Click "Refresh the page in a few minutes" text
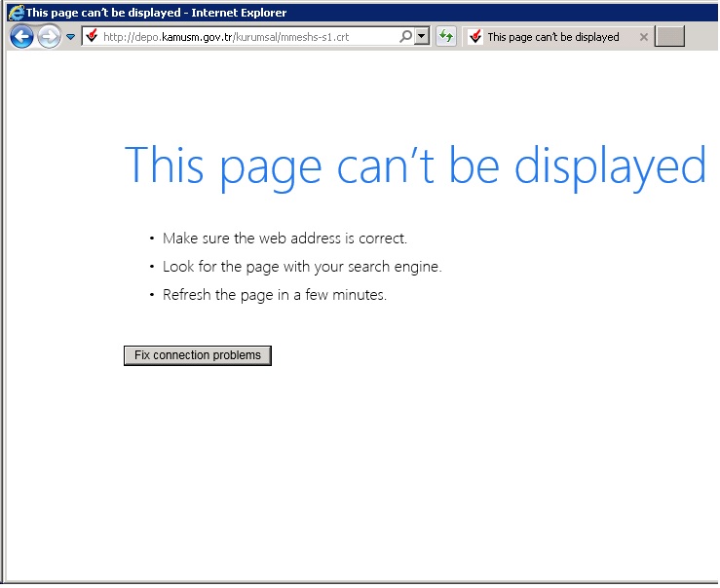The width and height of the screenshot is (720, 588). pos(275,295)
